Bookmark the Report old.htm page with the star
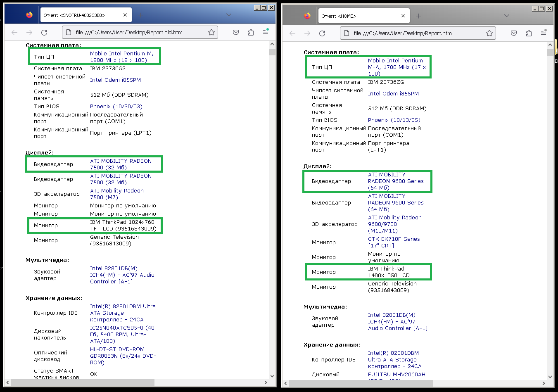Image resolution: width=558 pixels, height=392 pixels. click(211, 32)
